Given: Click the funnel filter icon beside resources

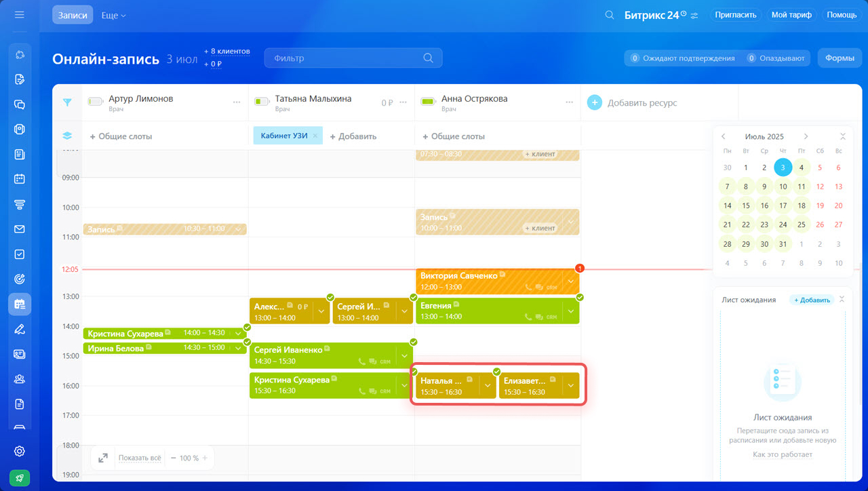Looking at the screenshot, I should coord(67,102).
